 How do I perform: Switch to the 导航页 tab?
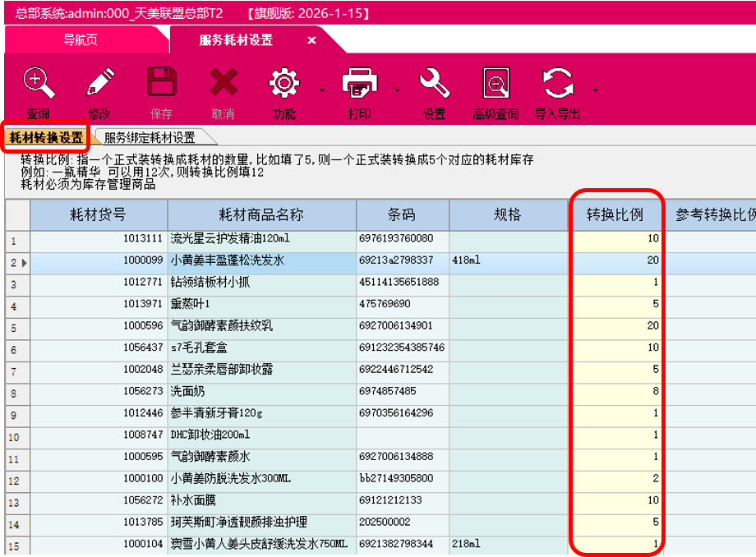click(x=81, y=39)
